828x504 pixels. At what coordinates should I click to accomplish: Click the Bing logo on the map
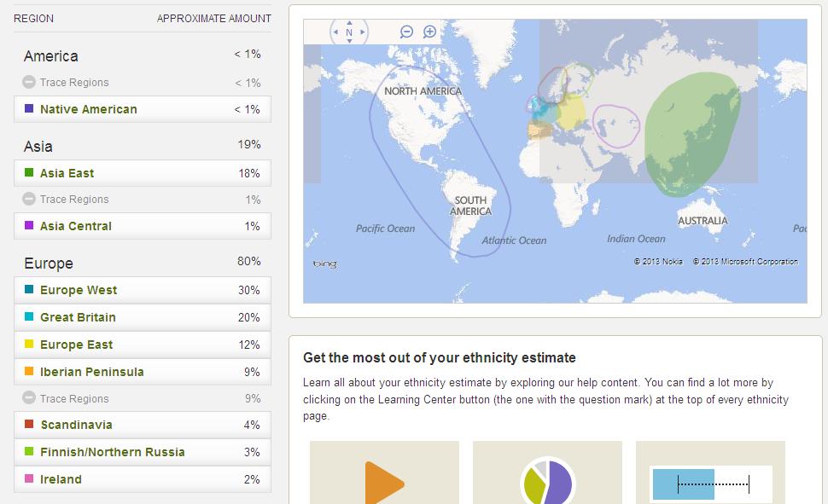pyautogui.click(x=325, y=264)
